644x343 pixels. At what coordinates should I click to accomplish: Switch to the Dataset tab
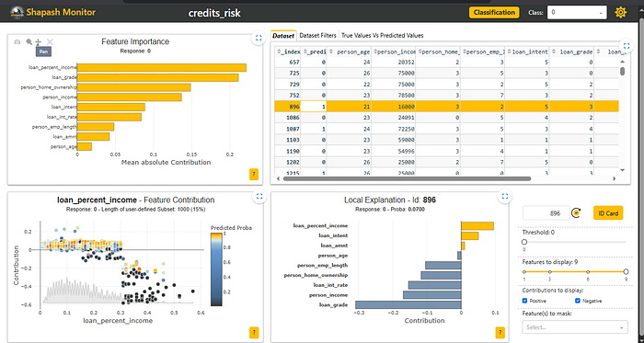(x=283, y=36)
